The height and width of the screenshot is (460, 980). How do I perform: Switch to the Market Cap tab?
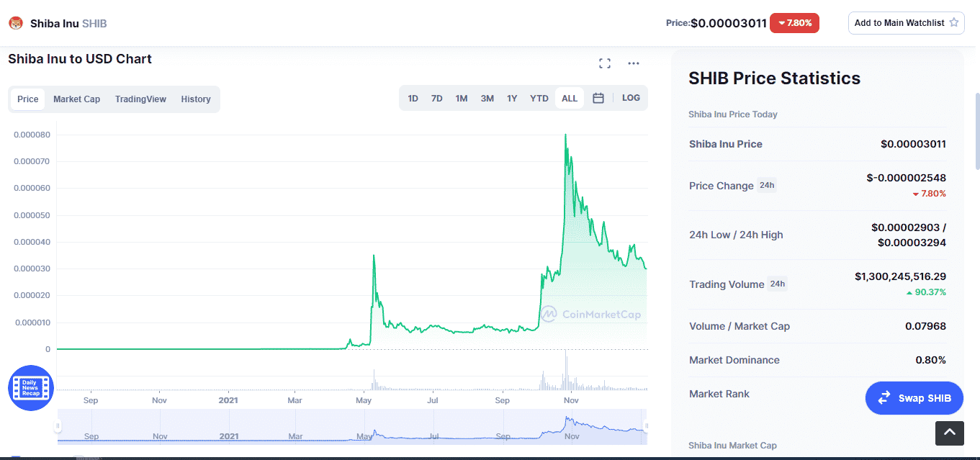(76, 99)
